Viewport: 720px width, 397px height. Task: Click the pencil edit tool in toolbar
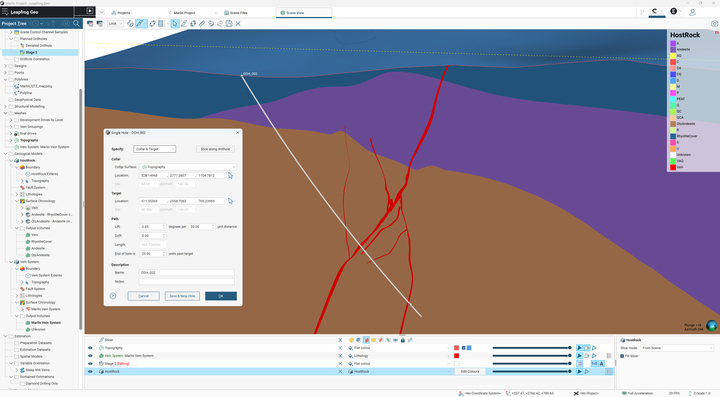(184, 23)
